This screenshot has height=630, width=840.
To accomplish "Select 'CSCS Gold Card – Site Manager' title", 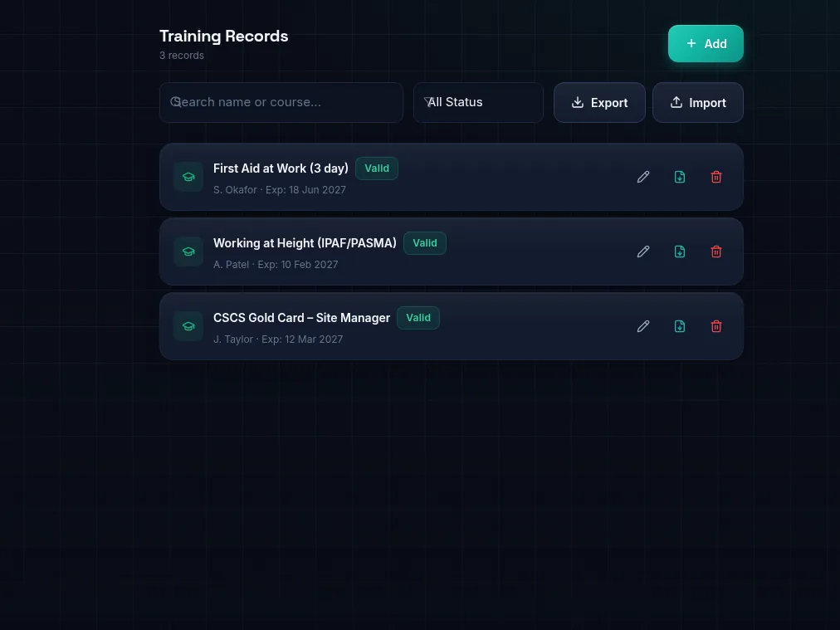I will click(x=301, y=318).
